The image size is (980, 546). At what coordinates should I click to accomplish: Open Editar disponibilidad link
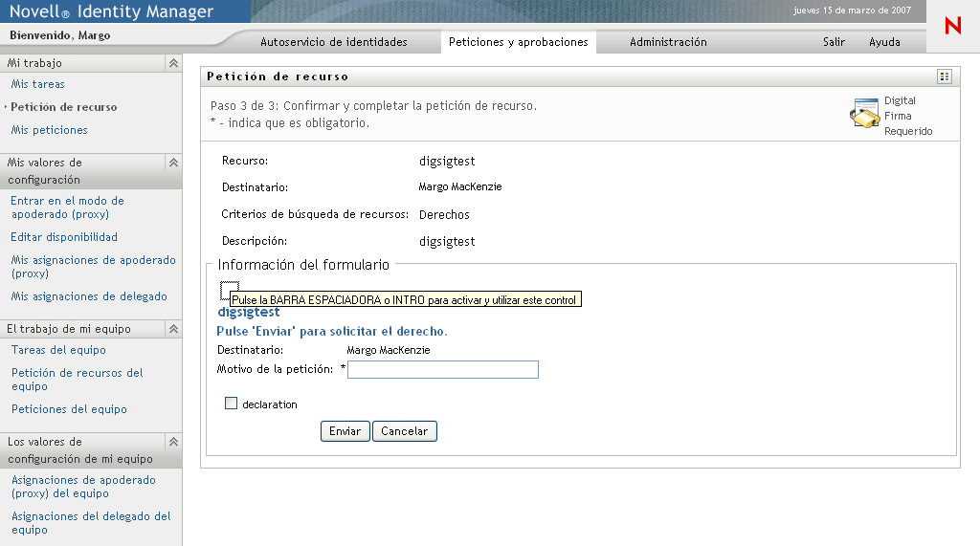pyautogui.click(x=64, y=237)
